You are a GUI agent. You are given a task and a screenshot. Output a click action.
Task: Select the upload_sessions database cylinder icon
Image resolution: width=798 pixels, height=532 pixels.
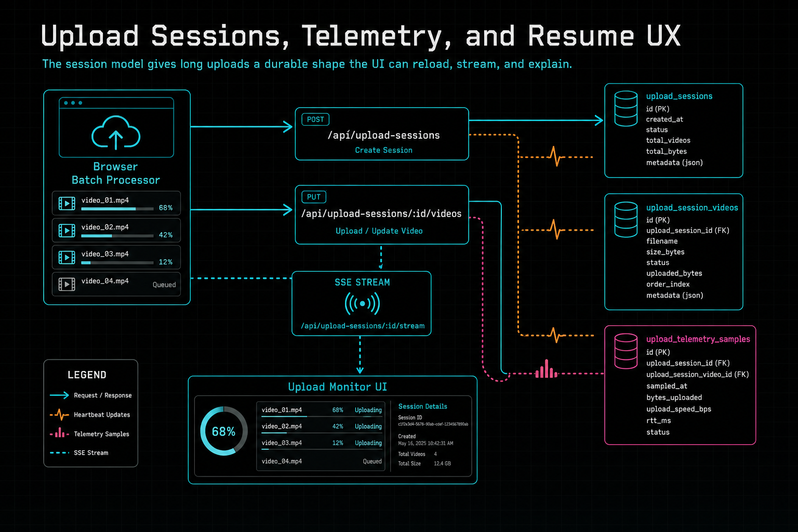pyautogui.click(x=626, y=109)
